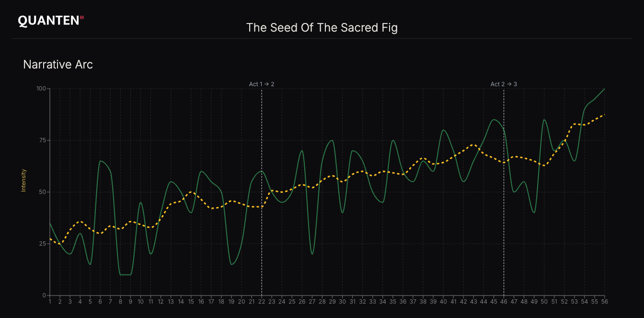Select scene 22 on the x-axis
The height and width of the screenshot is (318, 644).
pyautogui.click(x=262, y=302)
